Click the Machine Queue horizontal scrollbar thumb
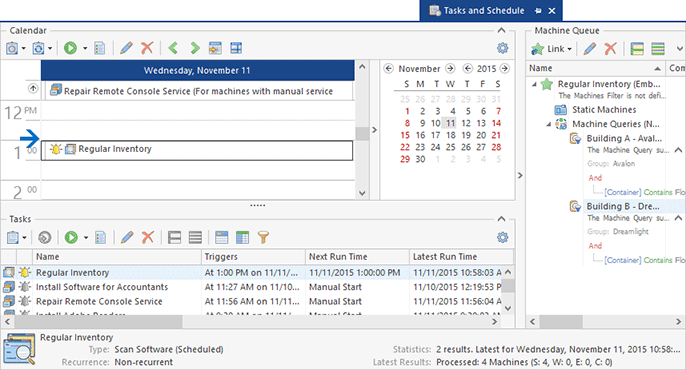This screenshot has height=370, width=686. [561, 321]
